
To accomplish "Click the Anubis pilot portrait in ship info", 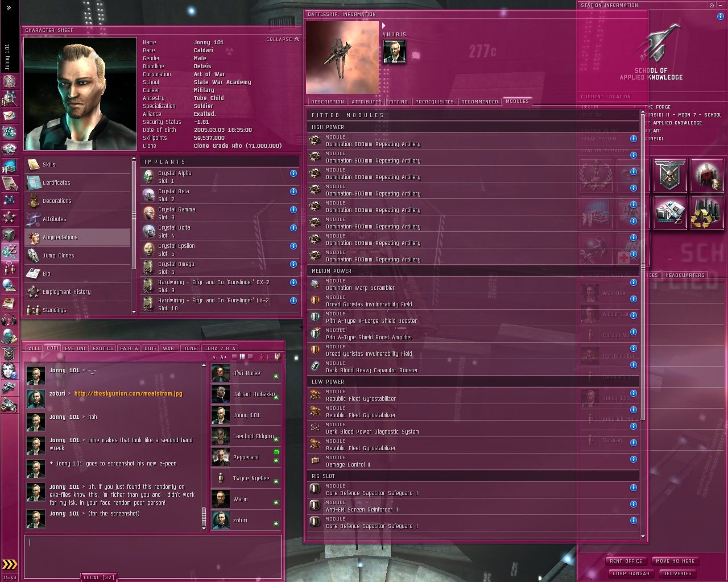I will [394, 52].
